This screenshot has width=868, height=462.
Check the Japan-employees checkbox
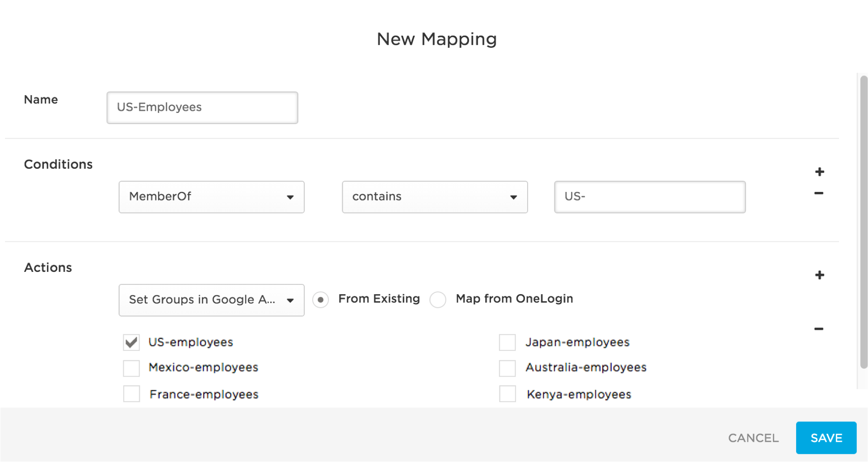click(x=507, y=342)
